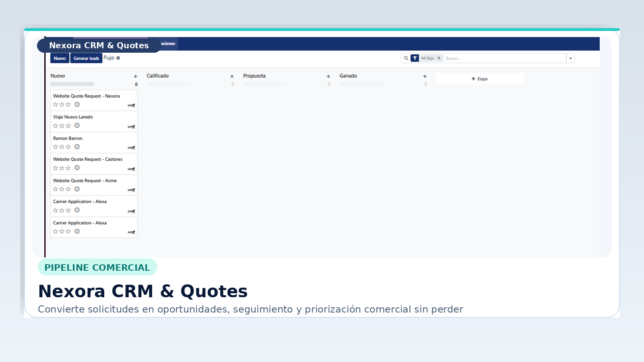The height and width of the screenshot is (362, 644).
Task: Click the plus icon beside Propuesta
Action: 328,76
